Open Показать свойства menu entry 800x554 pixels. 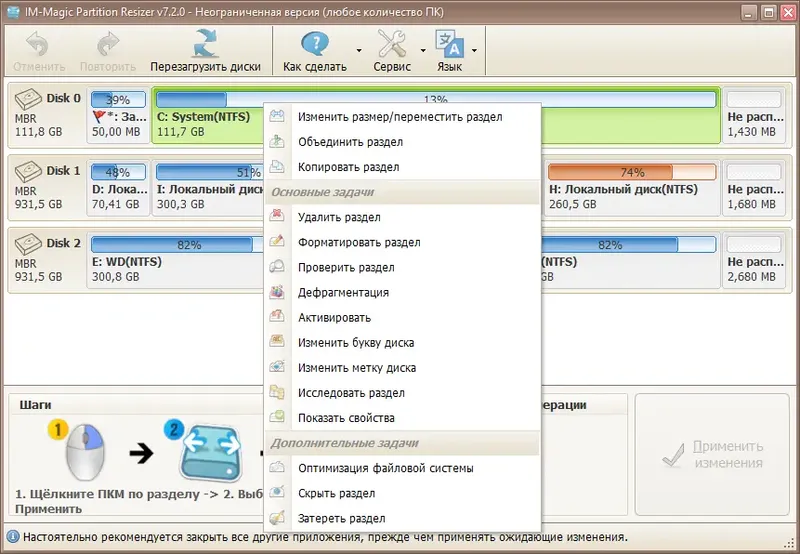(402, 418)
